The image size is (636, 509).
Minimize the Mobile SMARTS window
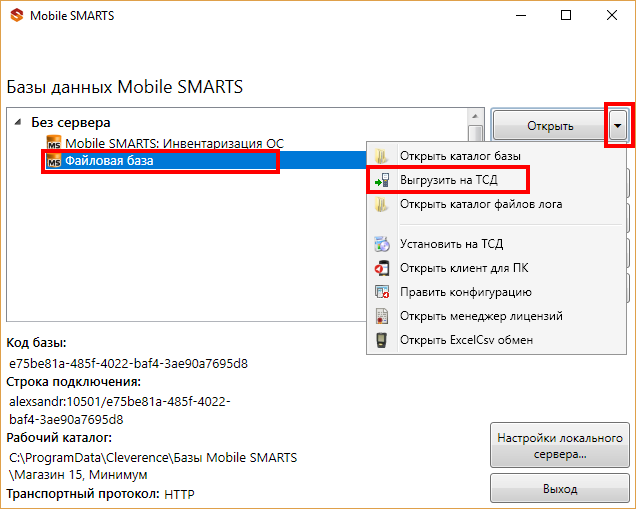[521, 15]
